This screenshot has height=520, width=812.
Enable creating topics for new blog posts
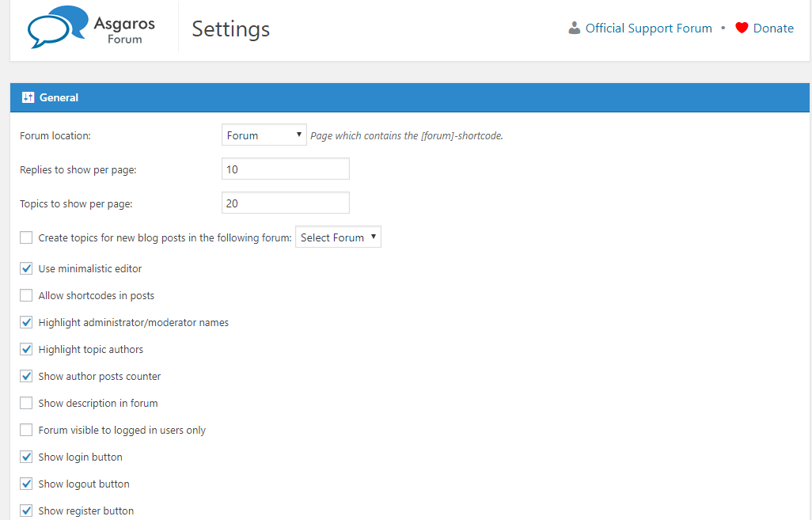point(27,237)
